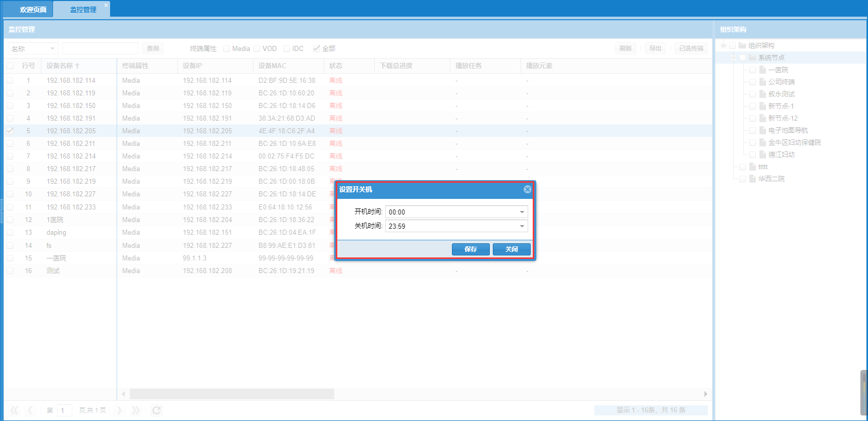
Task: Toggle the Media terminal attribute checkbox
Action: (x=226, y=48)
